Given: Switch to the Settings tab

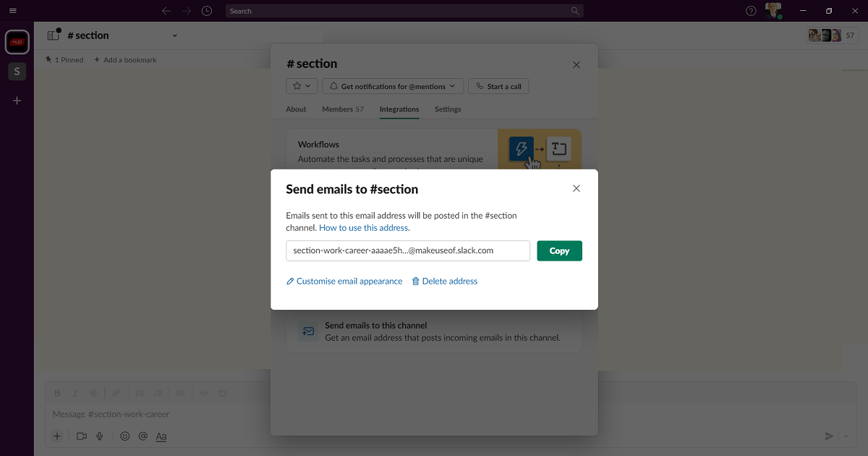Looking at the screenshot, I should pos(447,109).
